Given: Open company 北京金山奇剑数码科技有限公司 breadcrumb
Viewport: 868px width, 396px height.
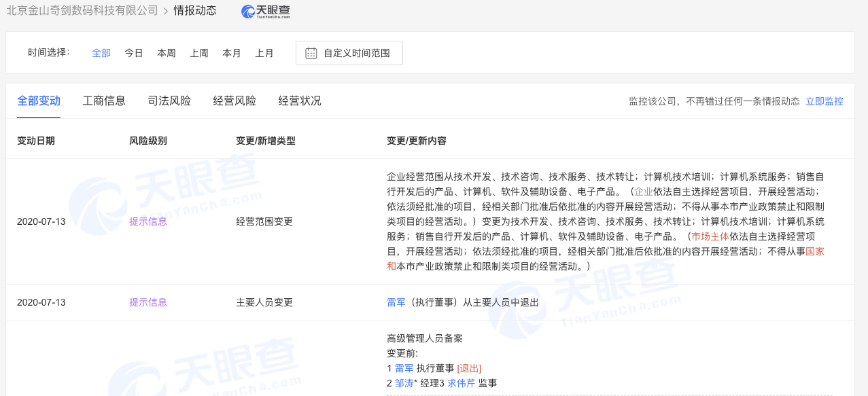Looking at the screenshot, I should coord(82,11).
